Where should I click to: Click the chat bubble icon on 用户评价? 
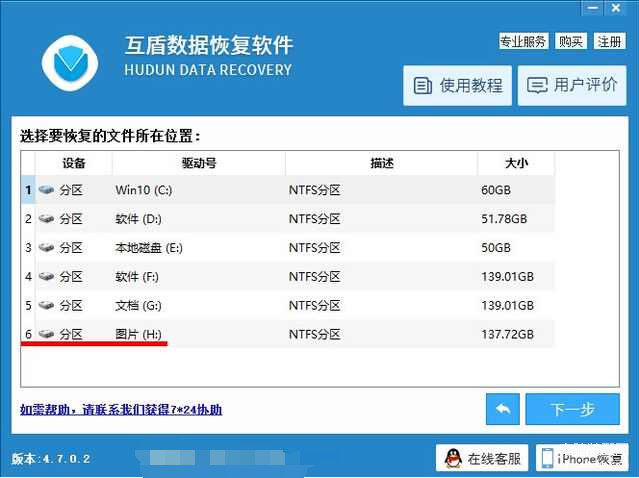pyautogui.click(x=537, y=86)
